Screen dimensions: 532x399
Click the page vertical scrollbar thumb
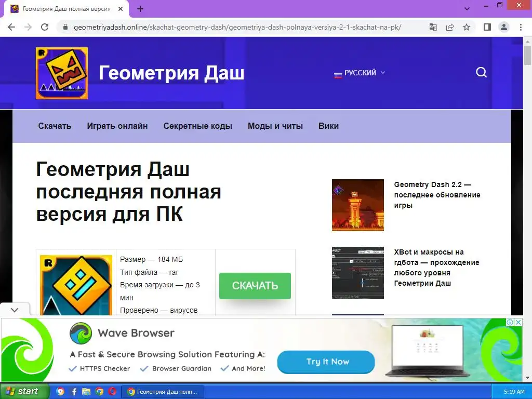pyautogui.click(x=527, y=55)
